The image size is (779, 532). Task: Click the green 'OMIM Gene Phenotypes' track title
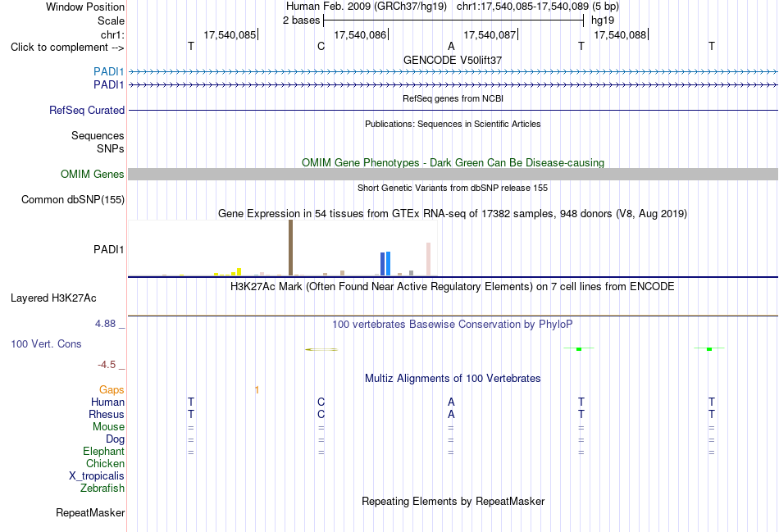453,162
